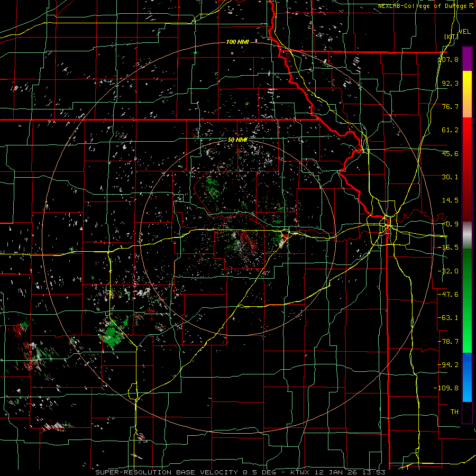
Task: Select the -63.1 scale value
Action: tap(448, 318)
